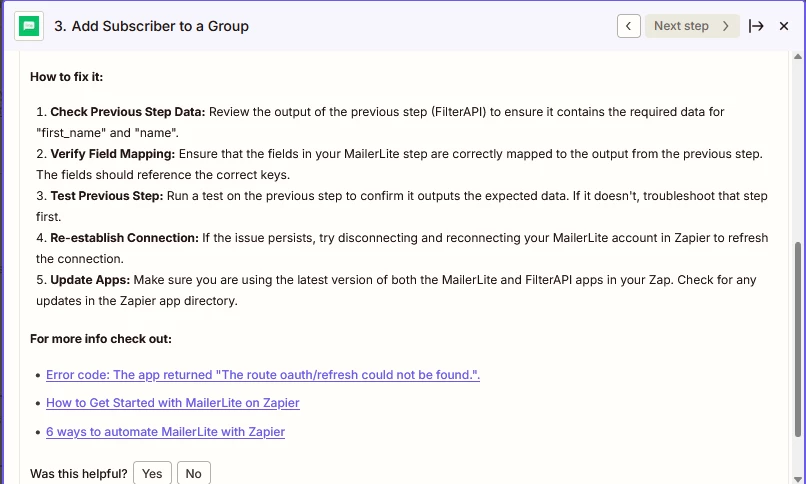Click the 'Was this helpful?' label
This screenshot has height=484, width=806.
pyautogui.click(x=79, y=474)
